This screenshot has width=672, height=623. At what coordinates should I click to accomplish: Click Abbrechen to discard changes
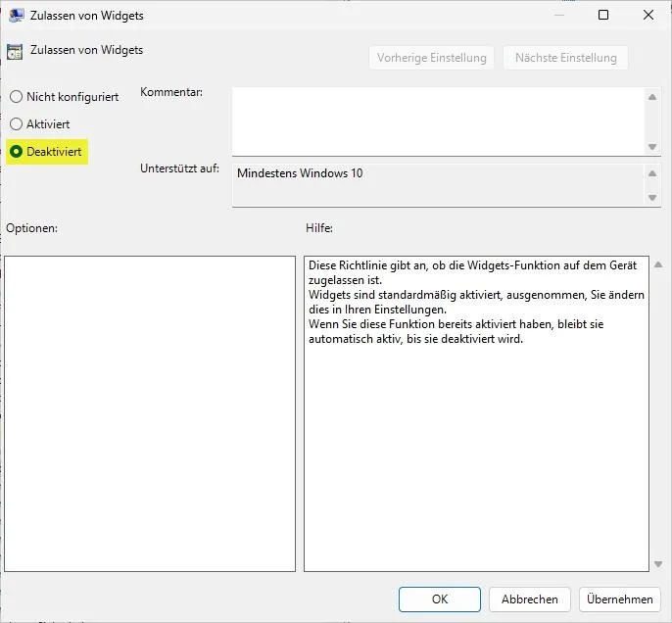(529, 599)
